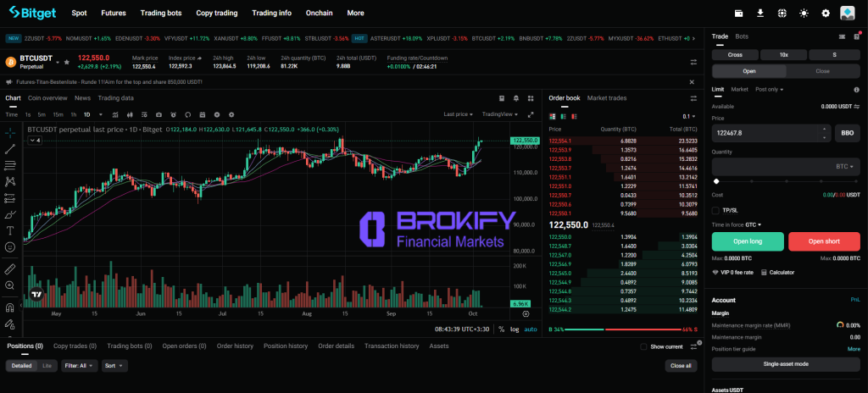Viewport: 868px width, 393px height.
Task: Open the Futures menu
Action: coord(113,13)
